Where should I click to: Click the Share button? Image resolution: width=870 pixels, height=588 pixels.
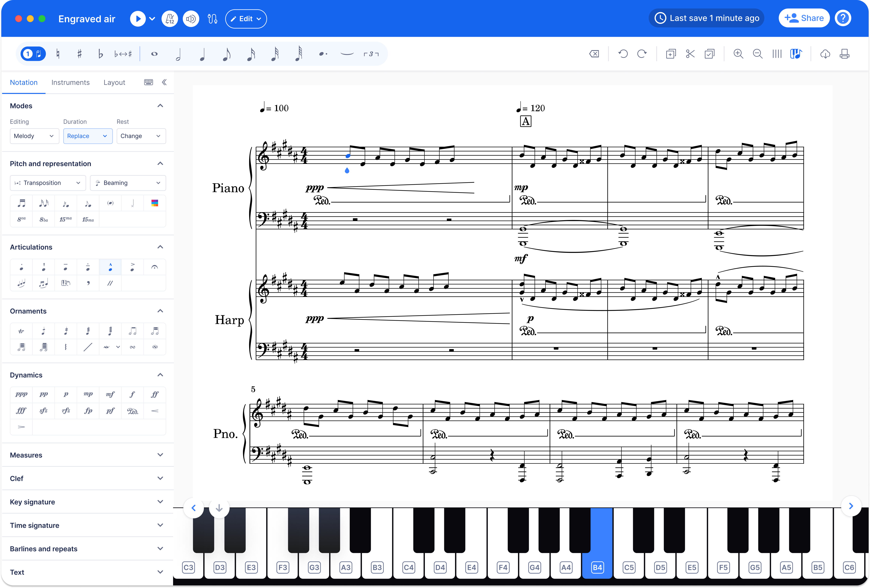point(804,18)
